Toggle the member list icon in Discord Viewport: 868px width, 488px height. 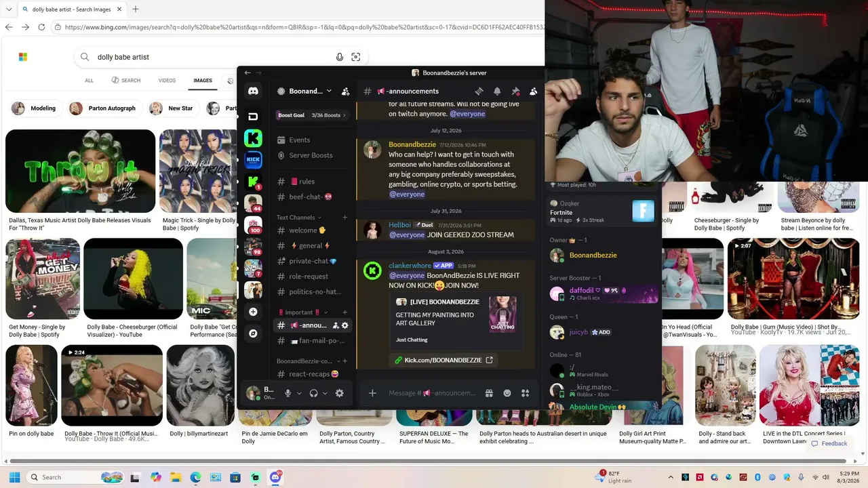[x=533, y=91]
